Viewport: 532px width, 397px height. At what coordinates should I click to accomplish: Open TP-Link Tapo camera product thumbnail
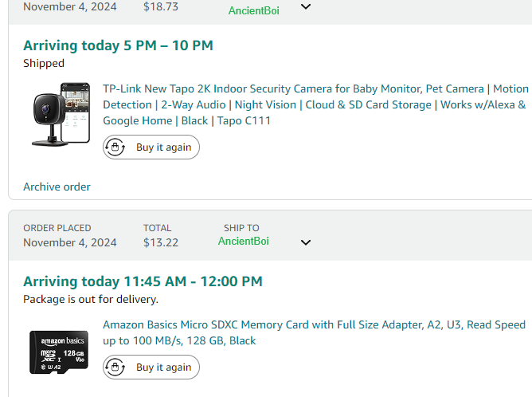[61, 115]
